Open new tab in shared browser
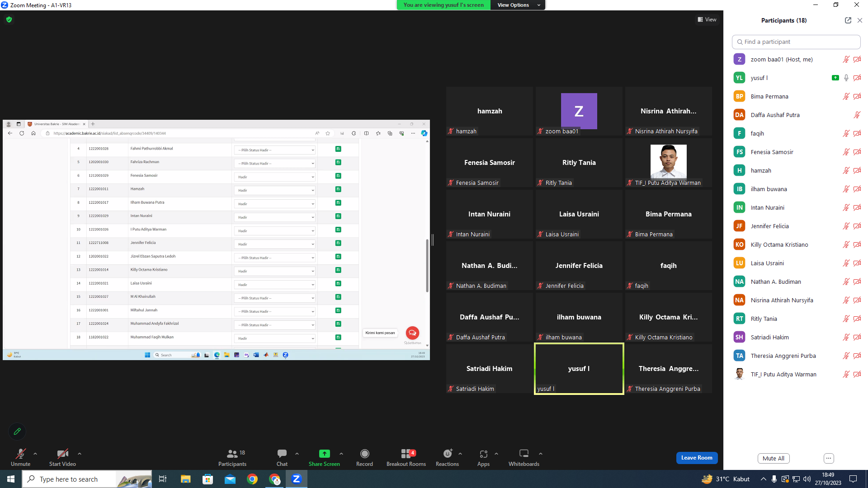Screen dimensions: 868x488 [93, 124]
